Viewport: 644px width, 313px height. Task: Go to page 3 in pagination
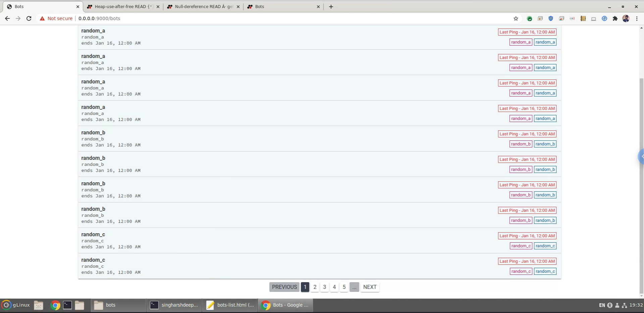pyautogui.click(x=325, y=287)
